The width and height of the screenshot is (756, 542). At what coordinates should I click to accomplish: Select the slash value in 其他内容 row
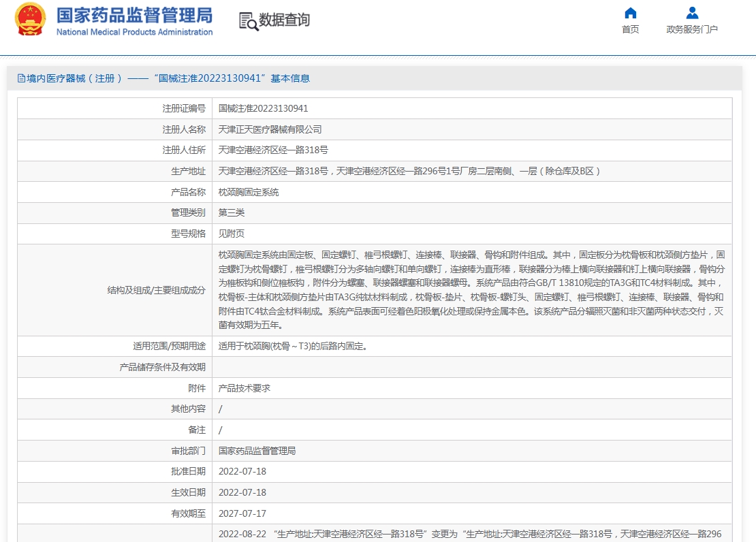tap(221, 409)
